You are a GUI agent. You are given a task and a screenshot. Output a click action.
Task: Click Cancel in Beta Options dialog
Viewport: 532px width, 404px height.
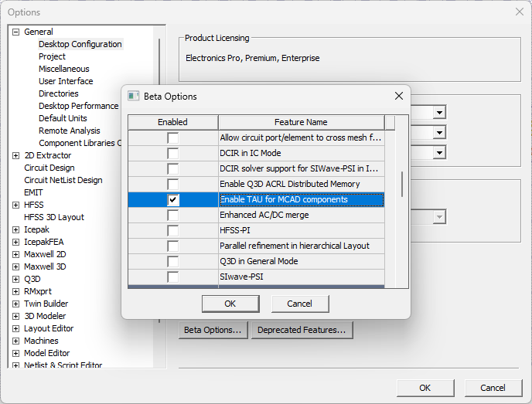click(x=300, y=304)
